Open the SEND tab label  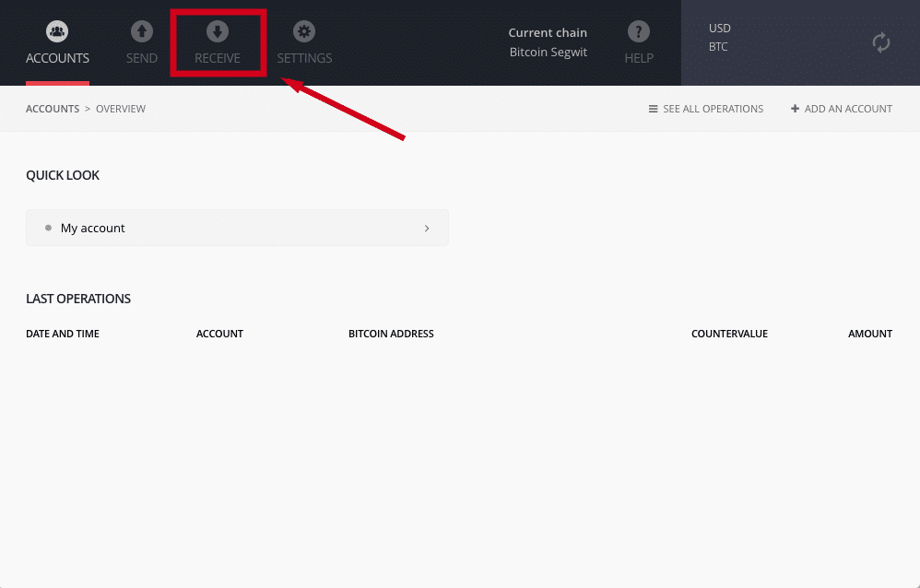coord(141,58)
